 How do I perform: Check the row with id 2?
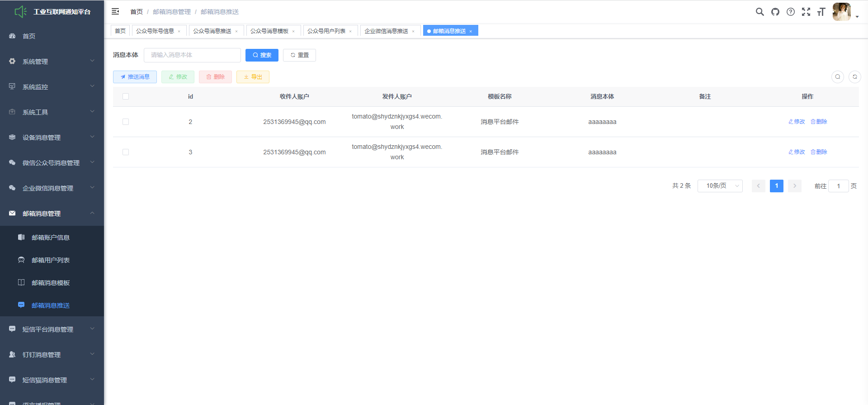126,122
